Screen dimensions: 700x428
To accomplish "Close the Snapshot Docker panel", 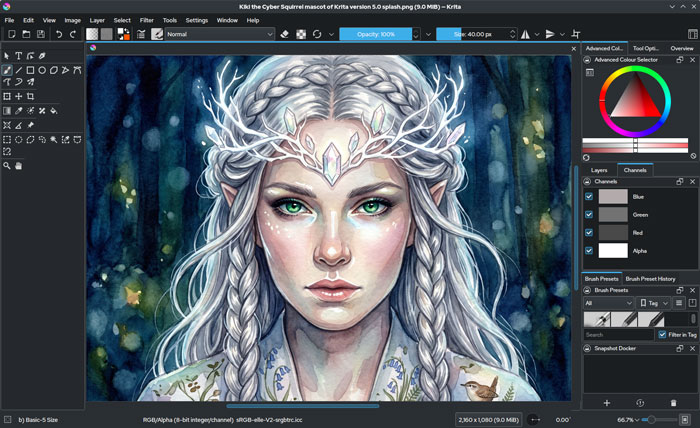I will (692, 348).
